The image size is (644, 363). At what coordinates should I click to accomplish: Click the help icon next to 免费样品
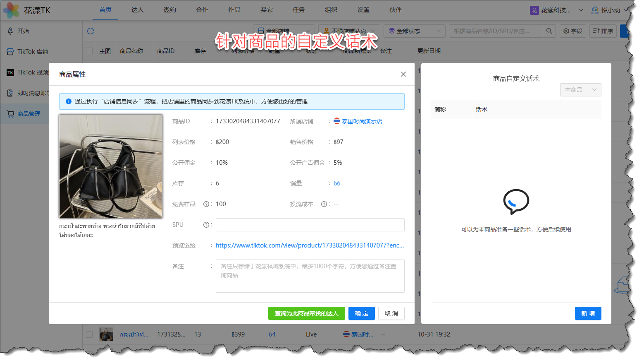pyautogui.click(x=206, y=204)
